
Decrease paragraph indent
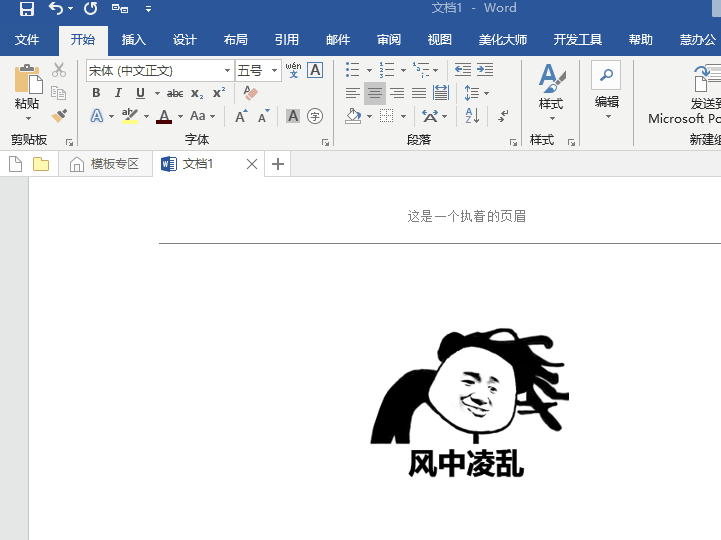coord(463,70)
